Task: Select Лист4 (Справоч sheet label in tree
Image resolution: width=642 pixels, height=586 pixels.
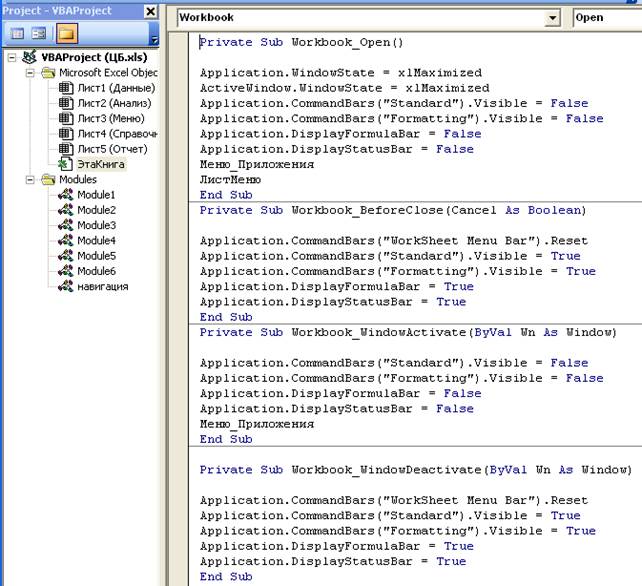Action: (x=118, y=134)
